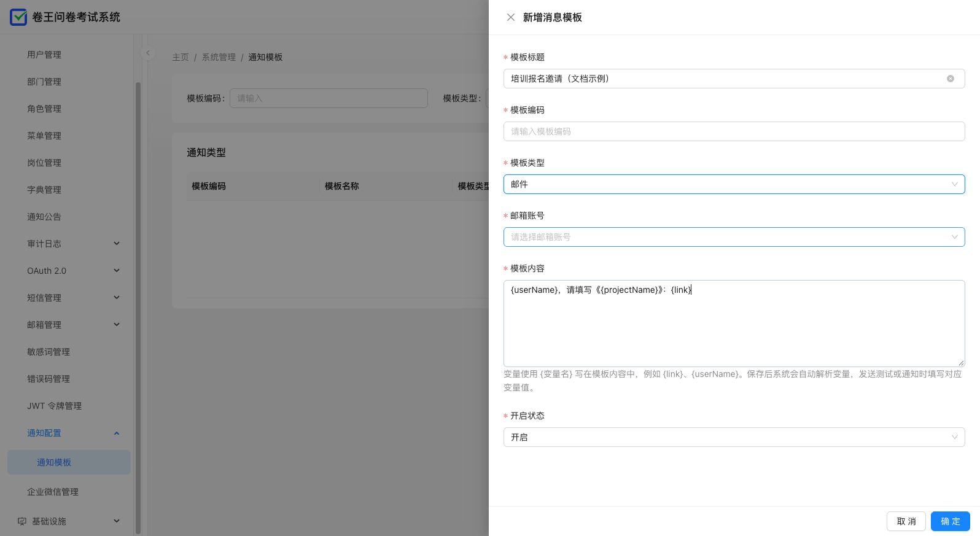
Task: Click the sidebar vertical scrollbar
Action: (x=138, y=307)
